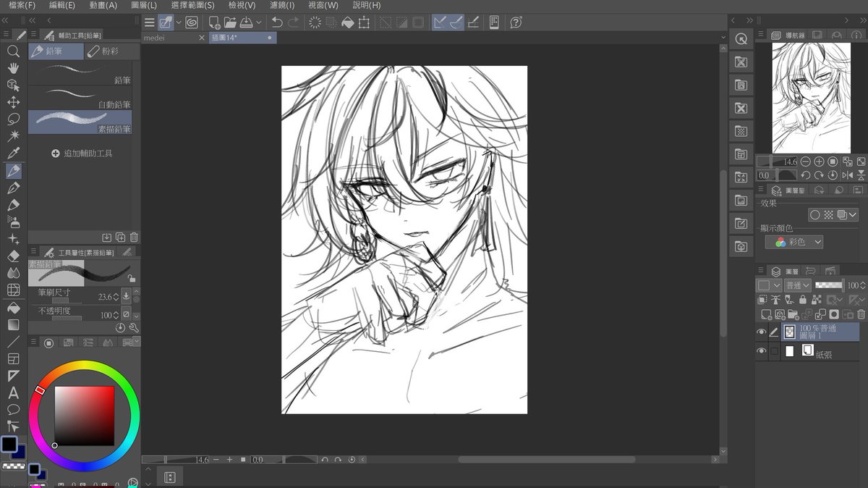Click the Fill paint bucket command bar icon
The height and width of the screenshot is (488, 868).
point(347,22)
